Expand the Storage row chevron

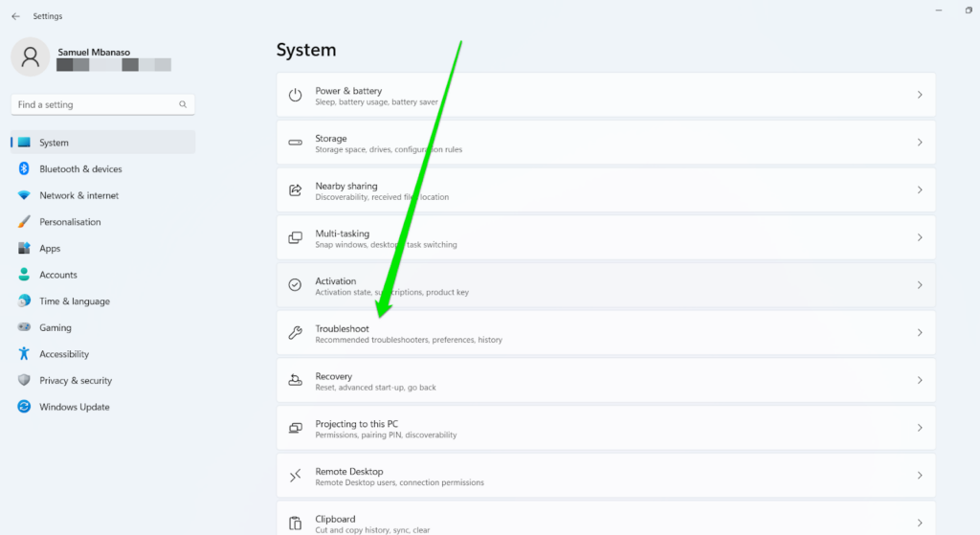(920, 143)
